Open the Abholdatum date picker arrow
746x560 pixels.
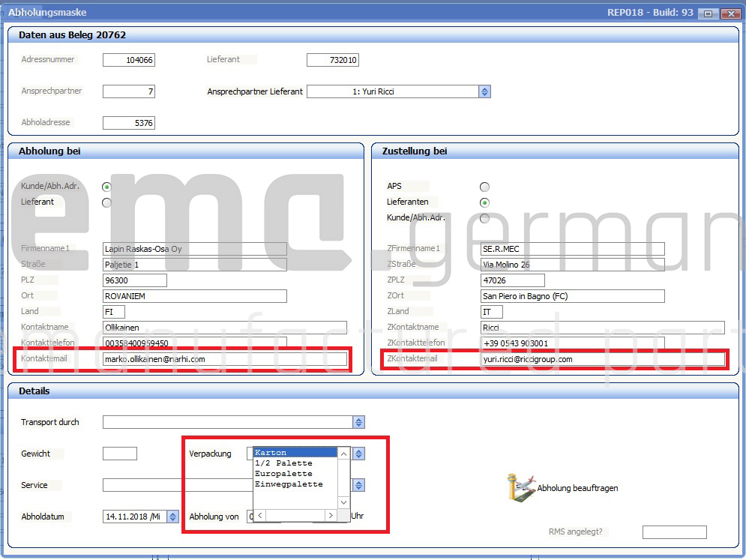click(172, 517)
